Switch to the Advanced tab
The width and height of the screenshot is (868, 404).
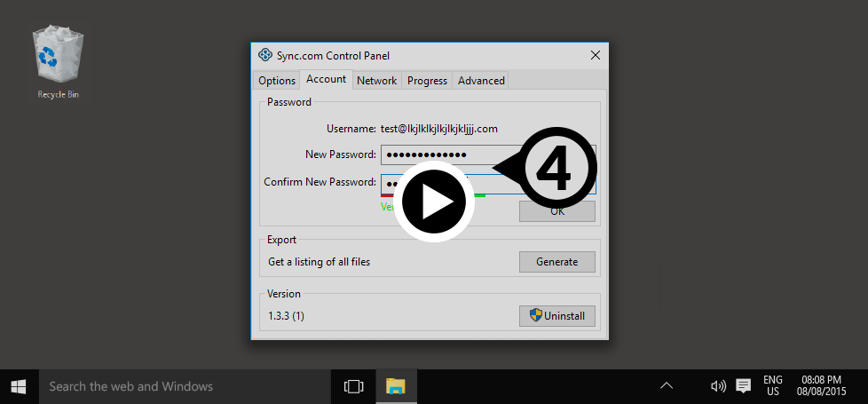tap(481, 81)
